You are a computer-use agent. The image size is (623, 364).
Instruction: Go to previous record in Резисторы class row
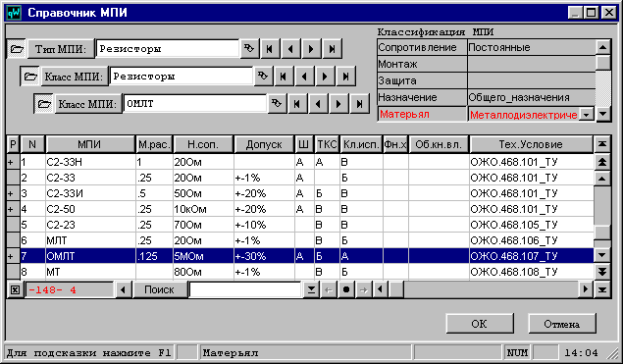coord(304,77)
